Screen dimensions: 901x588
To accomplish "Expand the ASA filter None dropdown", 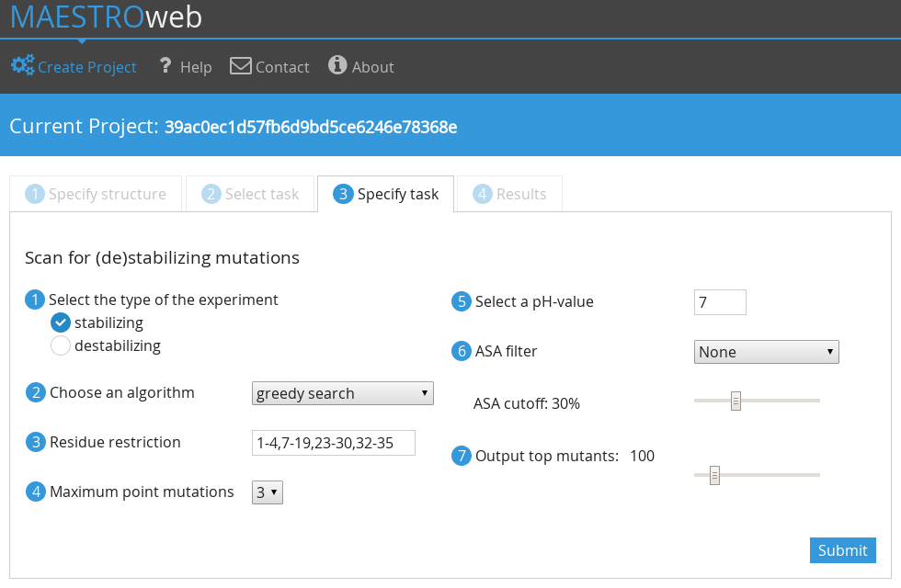I will (767, 352).
